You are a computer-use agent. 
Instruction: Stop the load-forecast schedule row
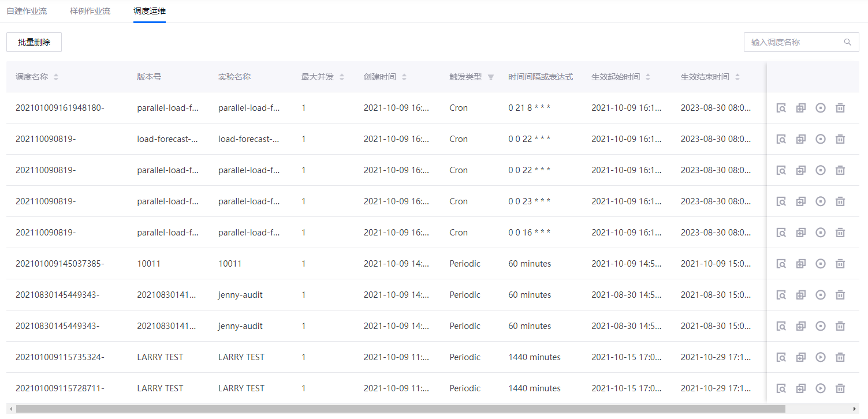pos(820,139)
